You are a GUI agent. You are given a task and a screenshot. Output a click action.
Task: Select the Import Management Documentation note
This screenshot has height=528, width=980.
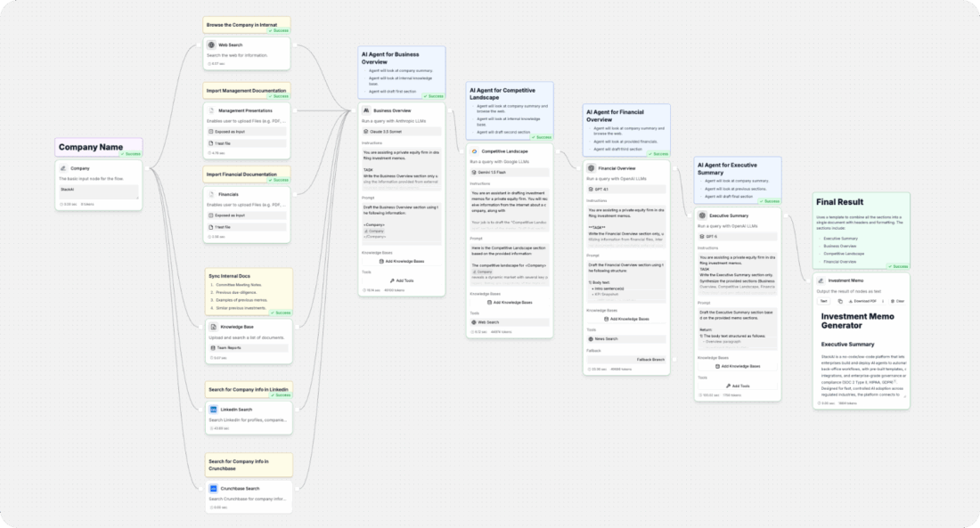click(246, 91)
